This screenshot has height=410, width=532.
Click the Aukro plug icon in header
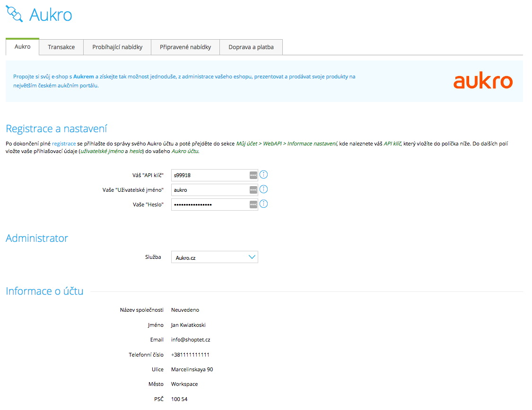point(14,14)
